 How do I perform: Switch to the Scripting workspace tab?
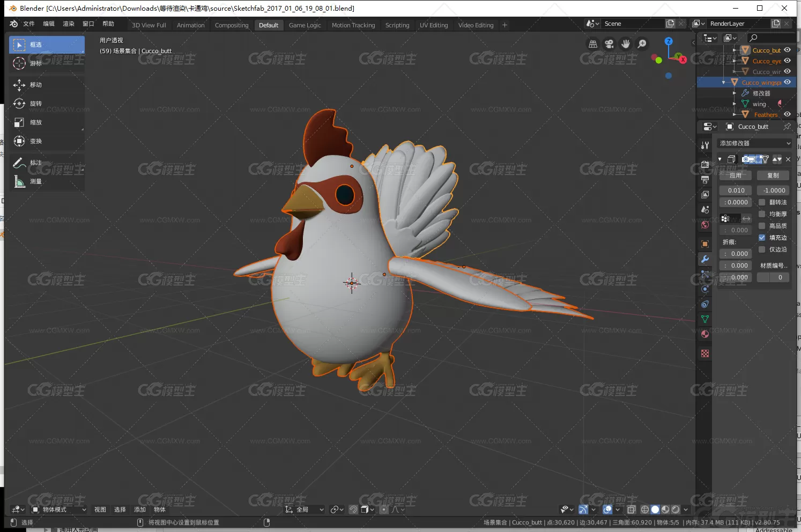397,25
